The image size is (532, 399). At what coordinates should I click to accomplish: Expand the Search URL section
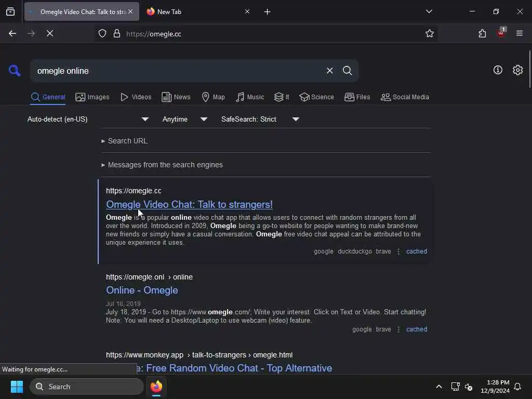[x=125, y=141]
